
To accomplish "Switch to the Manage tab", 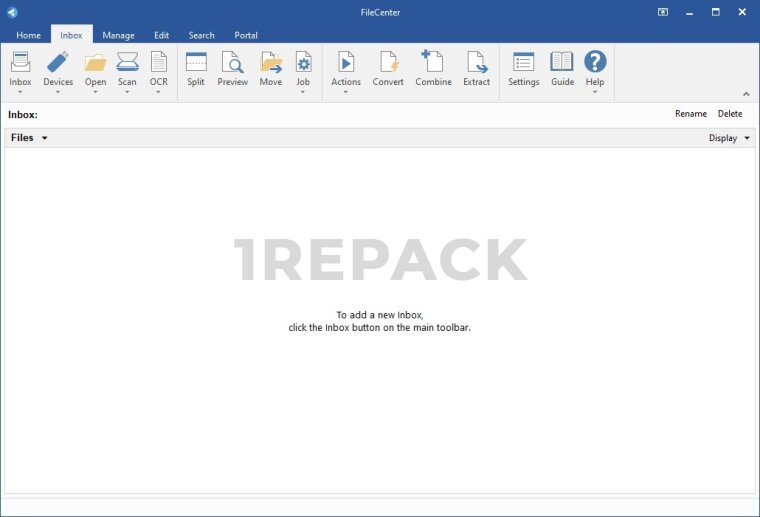I will click(x=118, y=35).
